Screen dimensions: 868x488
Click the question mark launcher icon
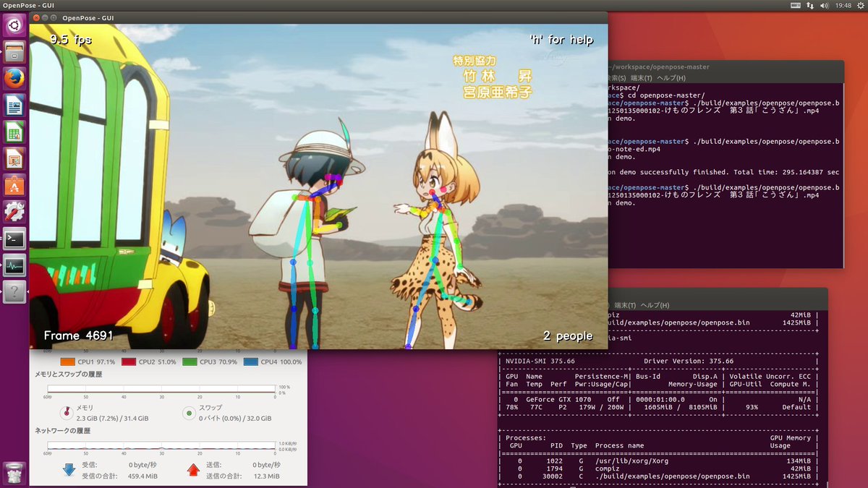coord(14,293)
